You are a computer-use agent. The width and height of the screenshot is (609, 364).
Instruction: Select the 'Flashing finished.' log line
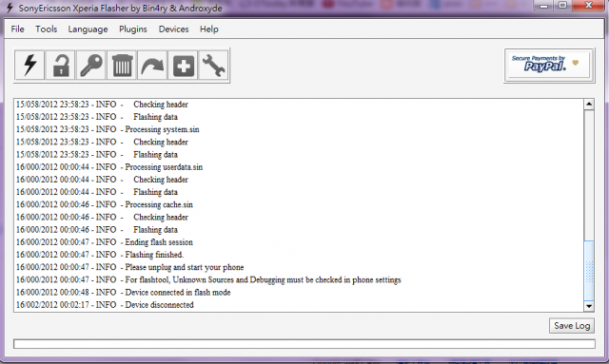[100, 255]
